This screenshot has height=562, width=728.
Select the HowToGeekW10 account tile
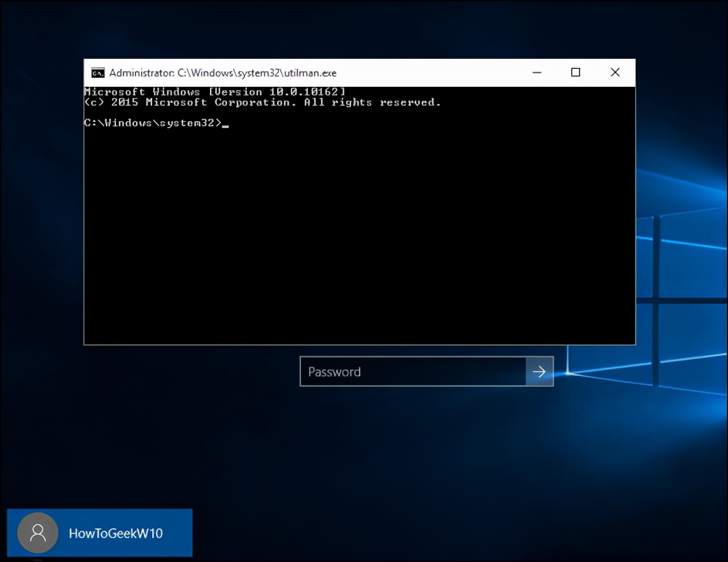[x=100, y=533]
